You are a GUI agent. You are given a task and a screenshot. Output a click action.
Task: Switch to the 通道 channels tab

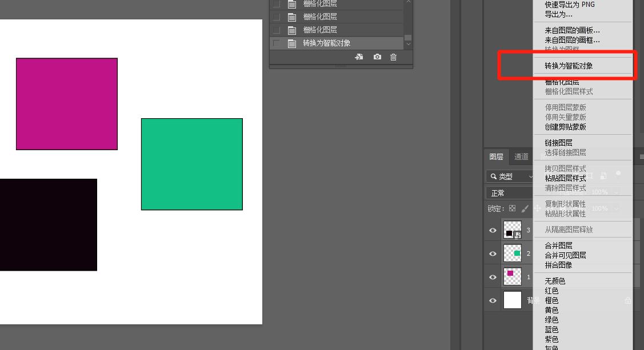[521, 157]
